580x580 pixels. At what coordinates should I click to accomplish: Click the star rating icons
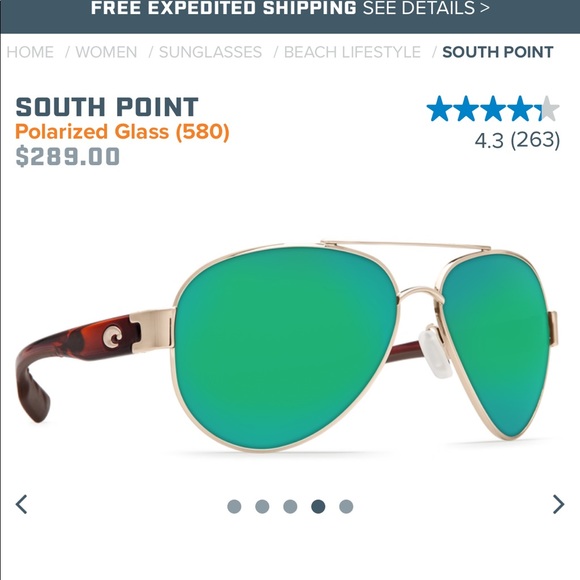(493, 108)
